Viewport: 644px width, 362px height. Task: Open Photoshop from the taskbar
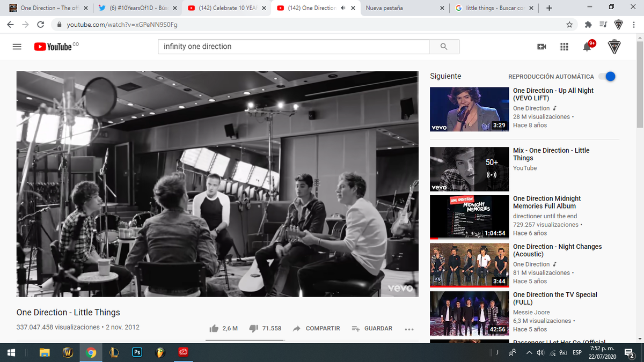(x=137, y=353)
